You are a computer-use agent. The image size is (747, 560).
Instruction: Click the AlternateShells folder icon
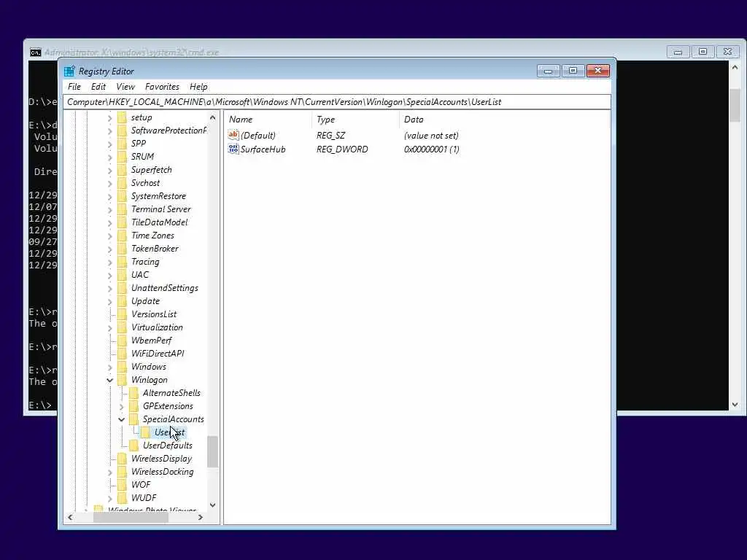click(x=134, y=393)
